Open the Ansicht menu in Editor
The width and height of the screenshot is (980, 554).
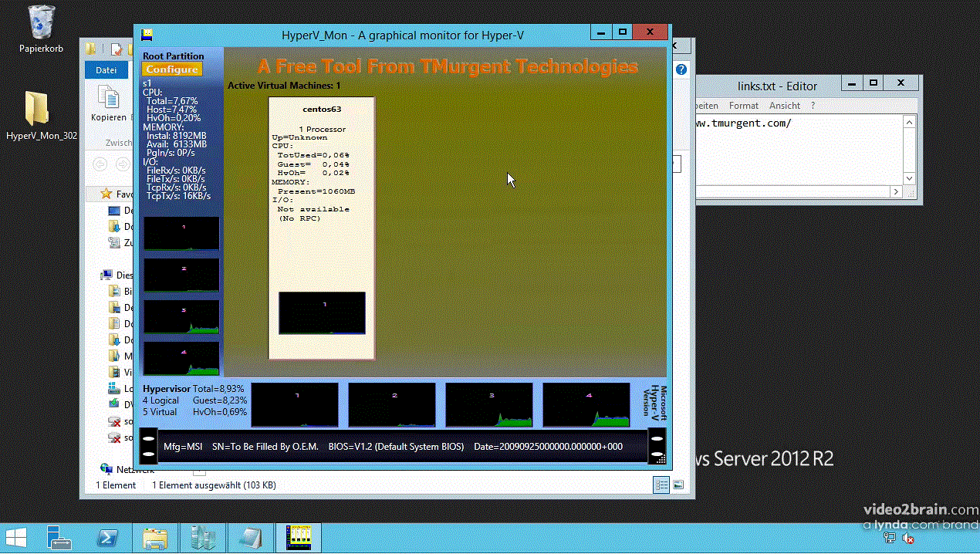tap(785, 106)
